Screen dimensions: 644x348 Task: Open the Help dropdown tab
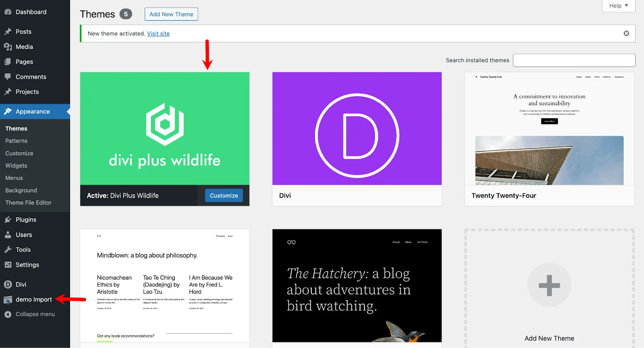(619, 6)
